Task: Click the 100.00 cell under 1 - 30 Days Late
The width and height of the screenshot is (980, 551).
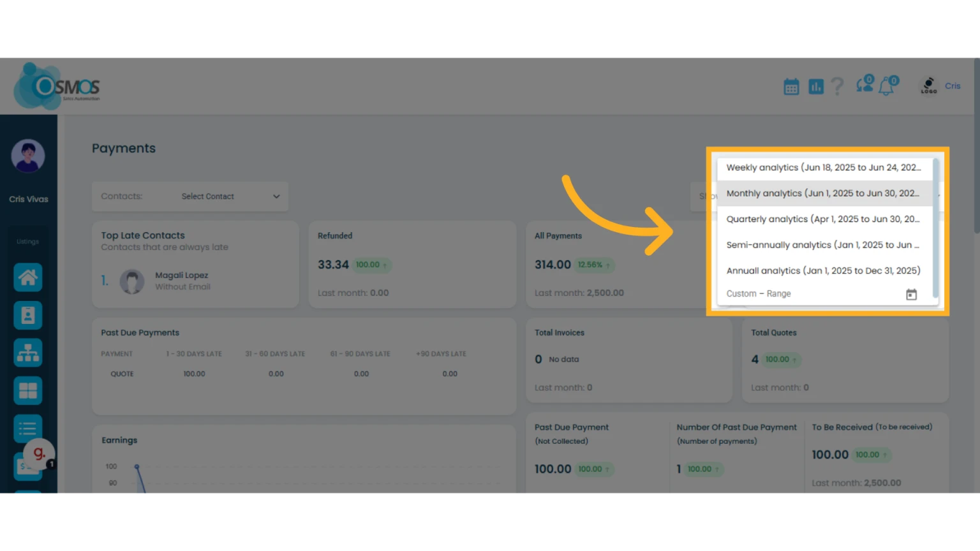Action: 194,374
